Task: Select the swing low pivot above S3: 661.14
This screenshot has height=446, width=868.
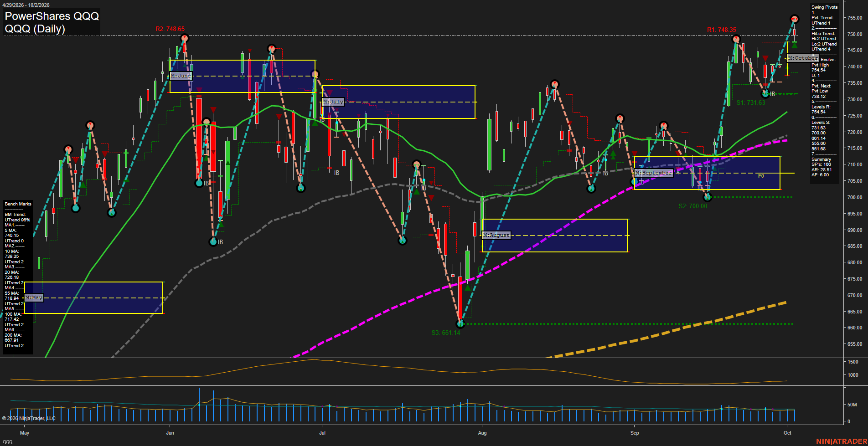Action: [x=460, y=323]
